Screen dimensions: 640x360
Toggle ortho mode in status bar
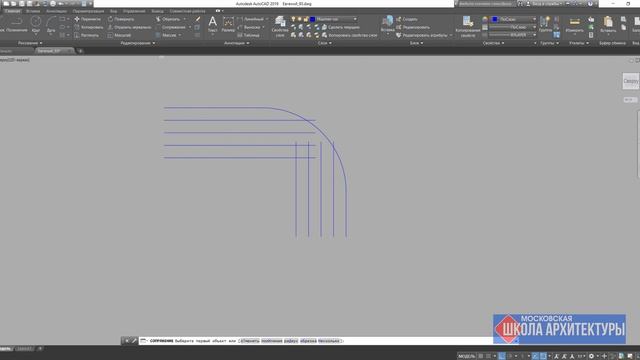502,356
